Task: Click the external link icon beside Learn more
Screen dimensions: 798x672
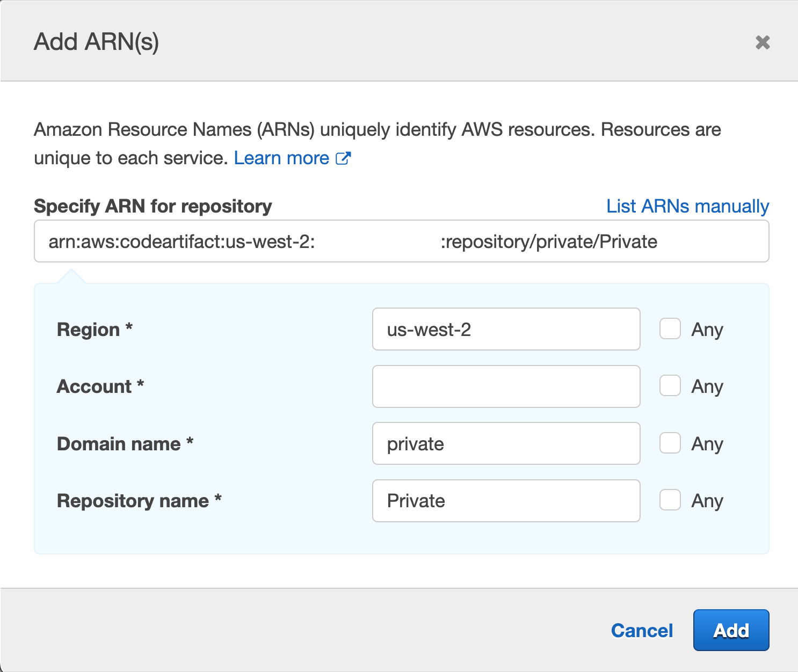Action: (x=343, y=158)
